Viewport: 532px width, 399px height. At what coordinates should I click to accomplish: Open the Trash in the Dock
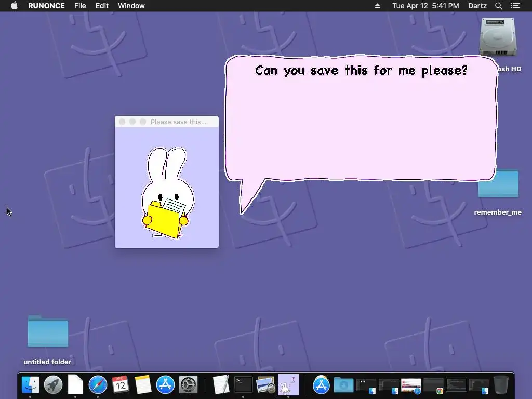click(501, 385)
